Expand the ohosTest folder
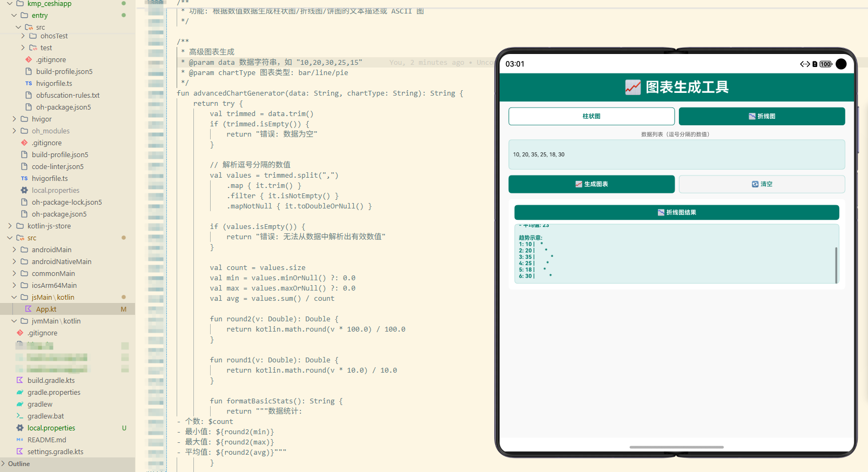 pos(23,36)
